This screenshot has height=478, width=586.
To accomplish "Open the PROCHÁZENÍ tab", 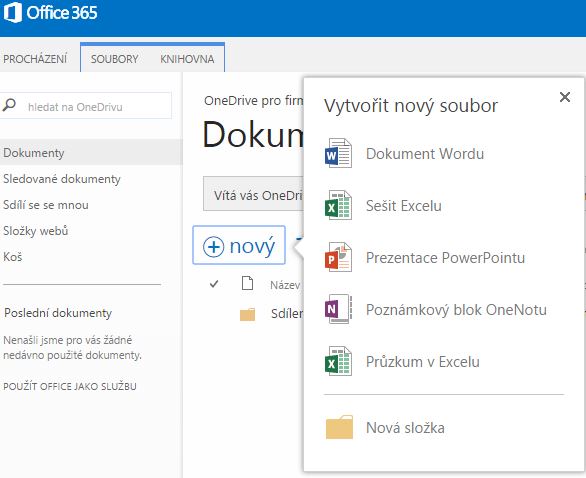I will 35,59.
